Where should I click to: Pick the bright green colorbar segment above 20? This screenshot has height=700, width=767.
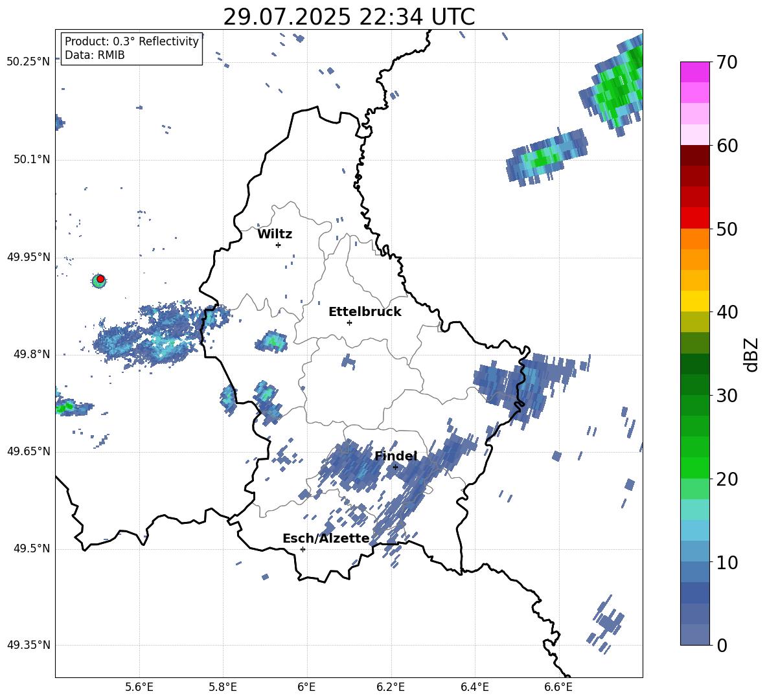pyautogui.click(x=694, y=468)
